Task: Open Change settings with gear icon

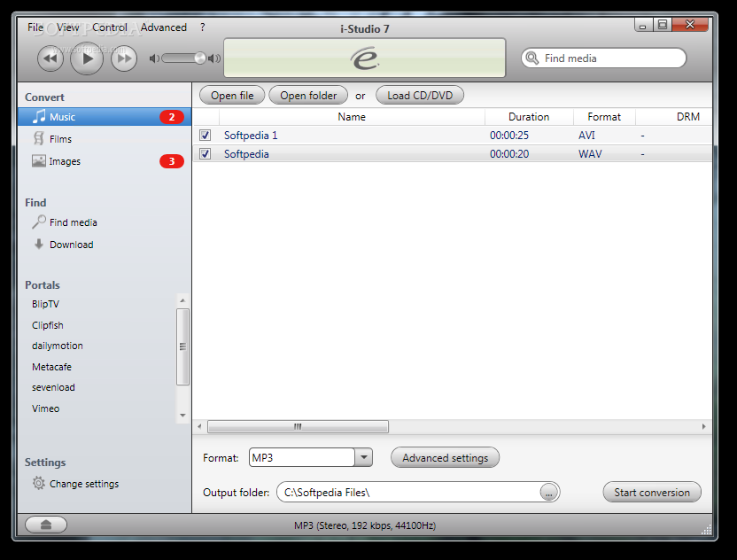Action: coord(83,484)
